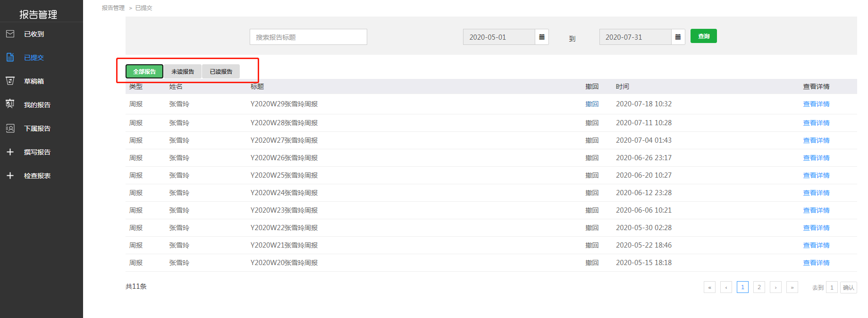Switch to the 未读报告 tab
Viewport: 868px width, 318px height.
(183, 71)
